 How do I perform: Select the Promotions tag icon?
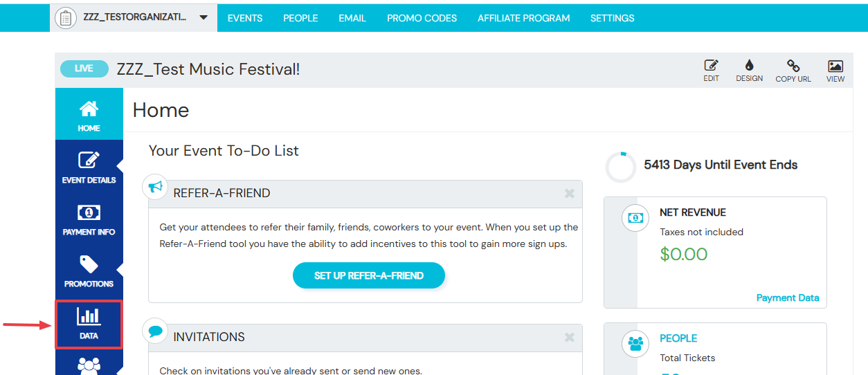[x=89, y=264]
